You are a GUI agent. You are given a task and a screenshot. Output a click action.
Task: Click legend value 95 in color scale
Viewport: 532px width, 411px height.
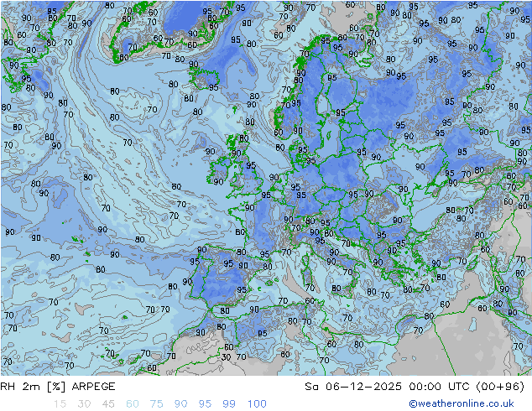(x=205, y=403)
